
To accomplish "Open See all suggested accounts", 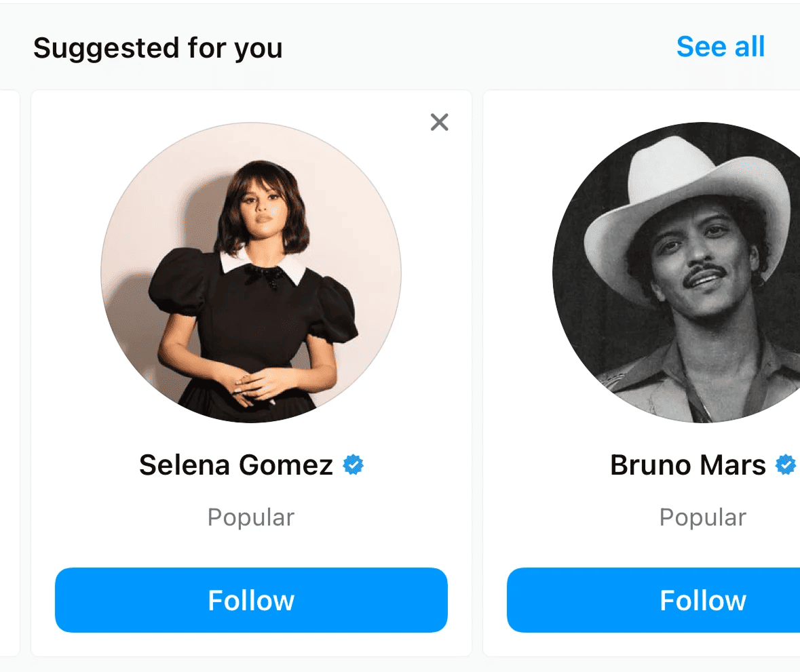I will [721, 47].
